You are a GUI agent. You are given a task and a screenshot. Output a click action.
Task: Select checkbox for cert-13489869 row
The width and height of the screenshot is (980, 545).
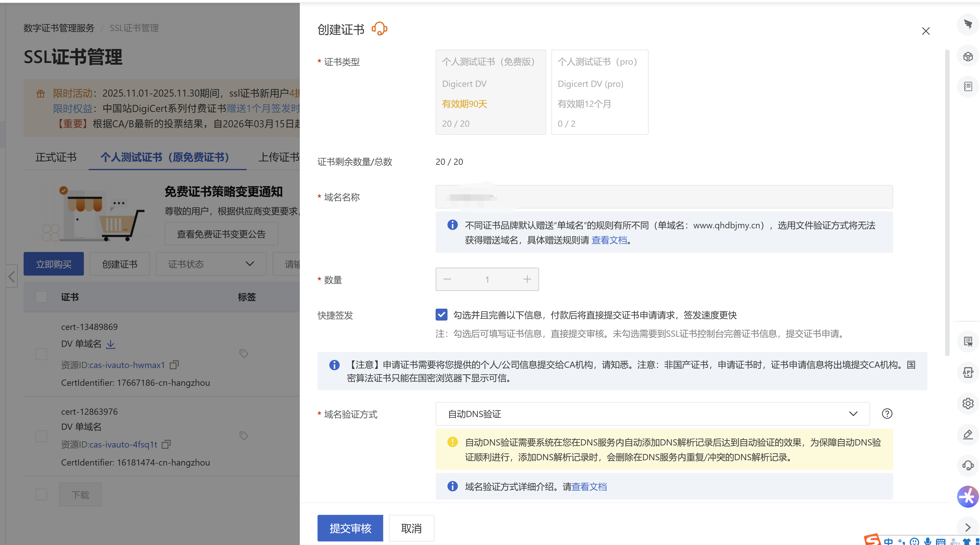[x=41, y=354]
